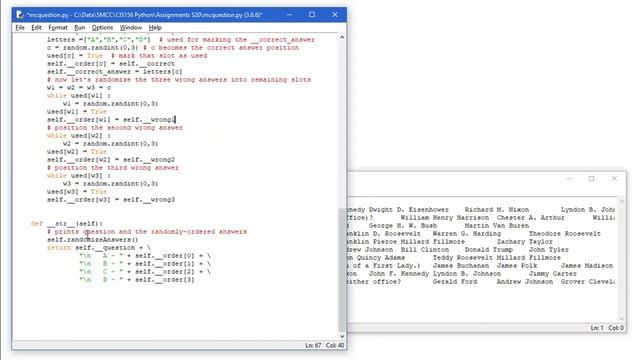Click the 'self.randomizeAnswers()' line
Screen dimensions: 640x360
tap(93, 240)
